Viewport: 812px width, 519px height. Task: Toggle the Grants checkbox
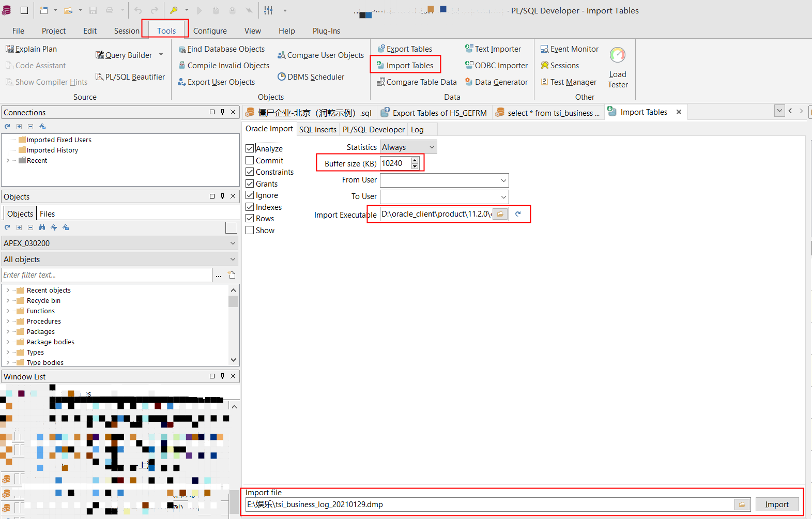(x=250, y=184)
